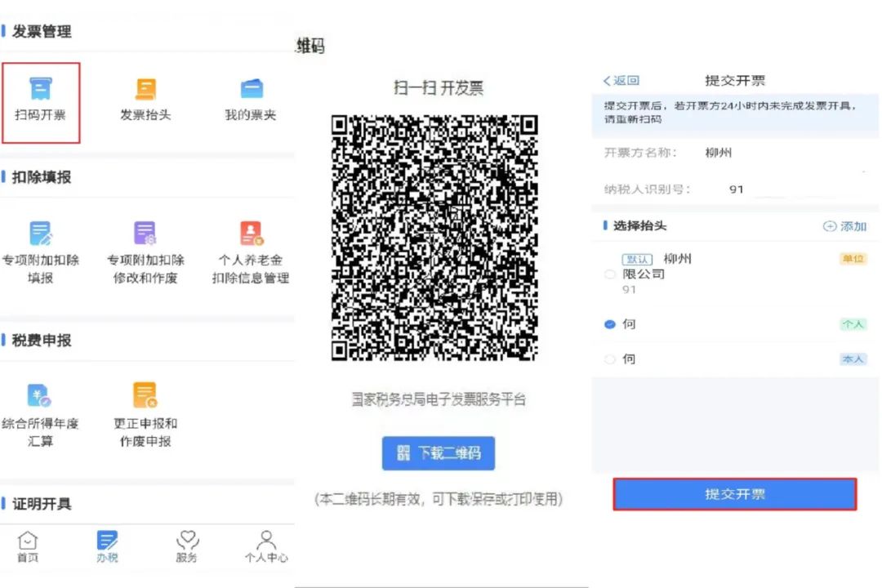Click 纳税人识别号 label
This screenshot has height=588, width=882.
647,189
